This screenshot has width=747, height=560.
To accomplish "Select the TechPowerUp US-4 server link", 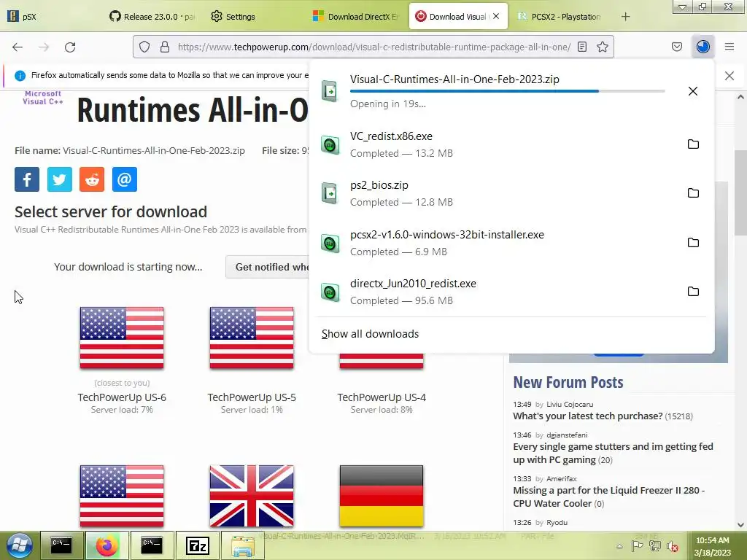I will click(x=382, y=397).
